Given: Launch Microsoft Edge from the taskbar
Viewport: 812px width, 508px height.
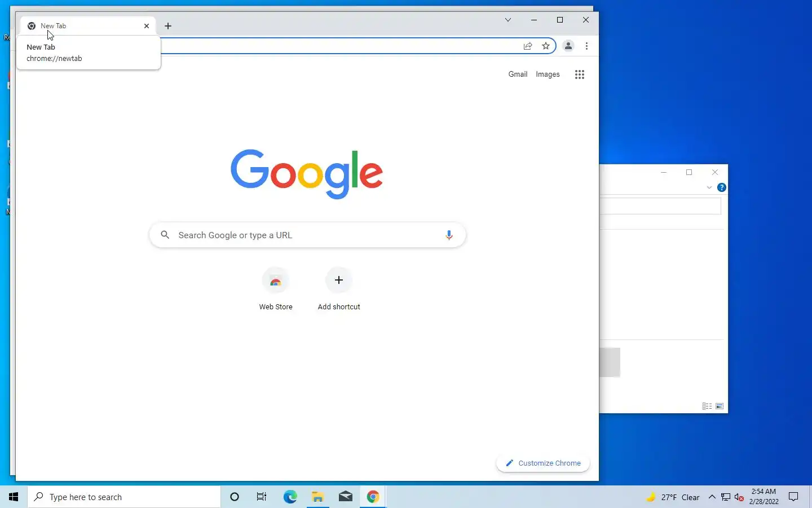Looking at the screenshot, I should point(290,497).
